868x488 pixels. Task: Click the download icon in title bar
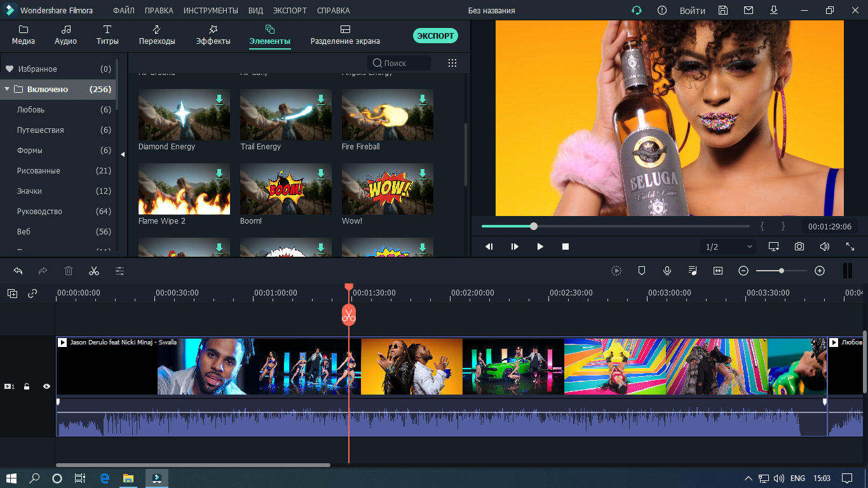tap(774, 10)
